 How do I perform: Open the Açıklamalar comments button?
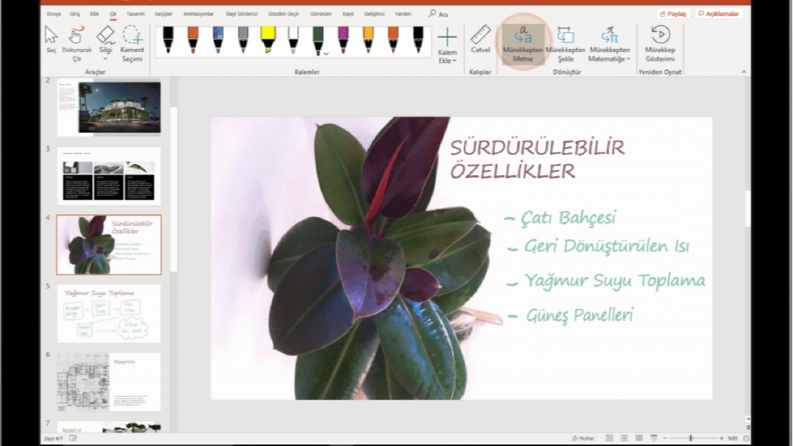click(x=719, y=14)
